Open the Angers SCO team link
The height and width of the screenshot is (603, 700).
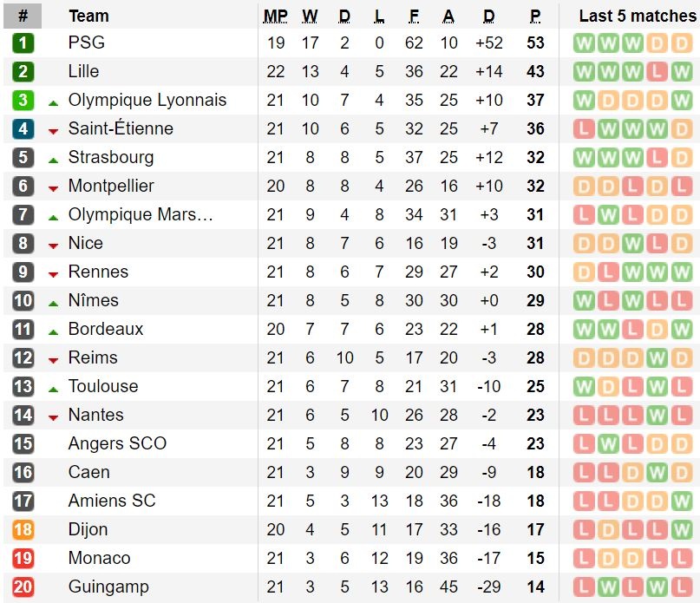[117, 443]
